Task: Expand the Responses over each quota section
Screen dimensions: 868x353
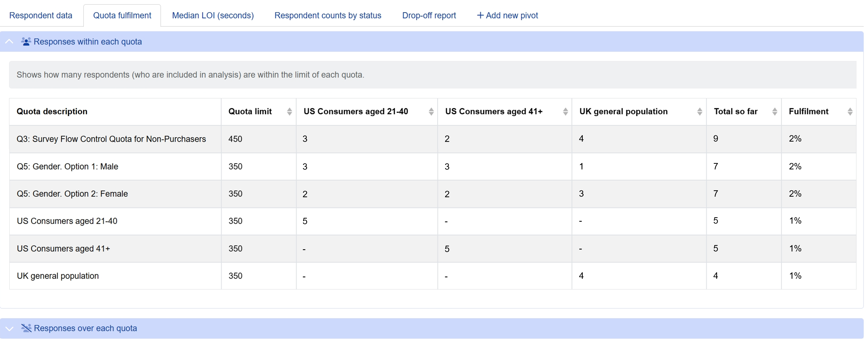Action: [9, 329]
